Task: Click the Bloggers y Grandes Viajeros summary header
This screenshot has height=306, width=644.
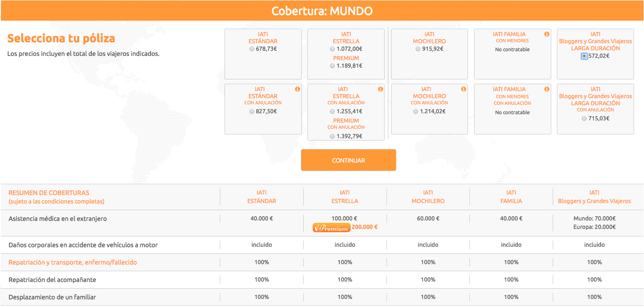Action: pos(594,197)
